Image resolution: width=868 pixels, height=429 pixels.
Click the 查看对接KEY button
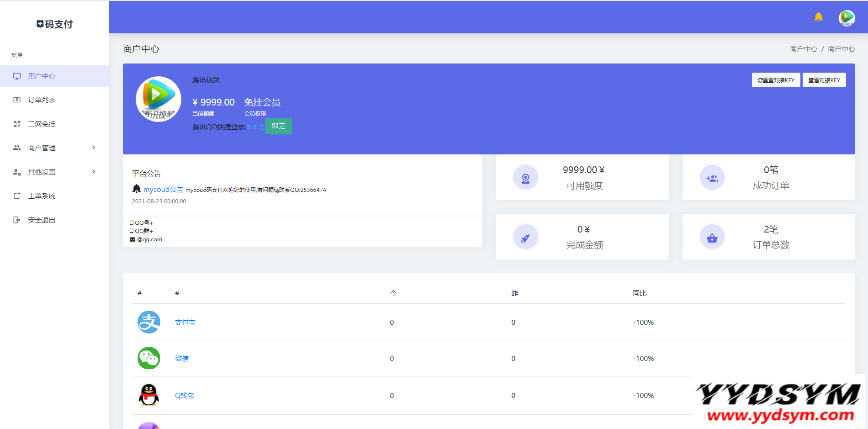(x=824, y=80)
